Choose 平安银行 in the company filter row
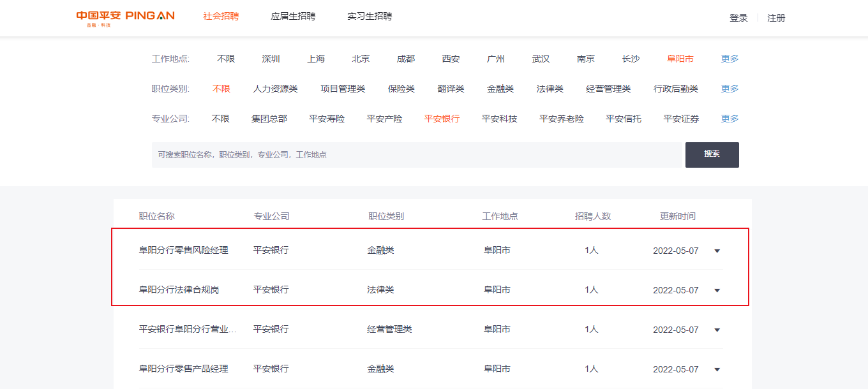The height and width of the screenshot is (389, 868). (442, 119)
